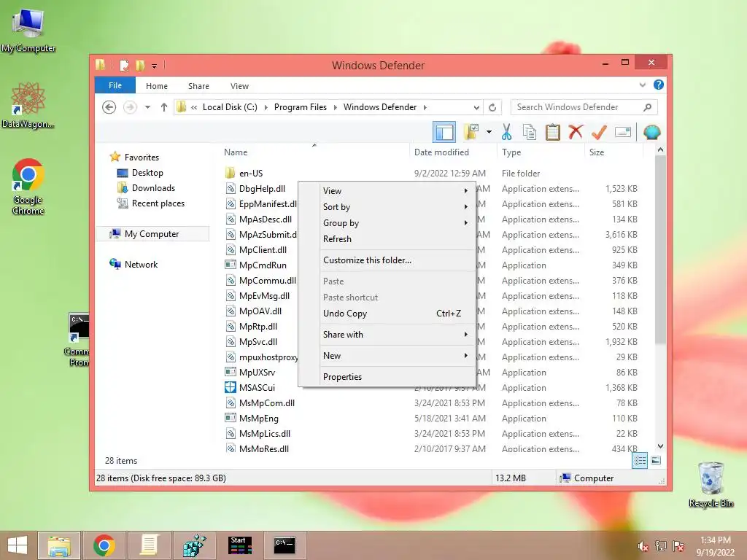Screen dimensions: 747x560
Task: Click Program Files breadcrumb
Action: (300, 107)
